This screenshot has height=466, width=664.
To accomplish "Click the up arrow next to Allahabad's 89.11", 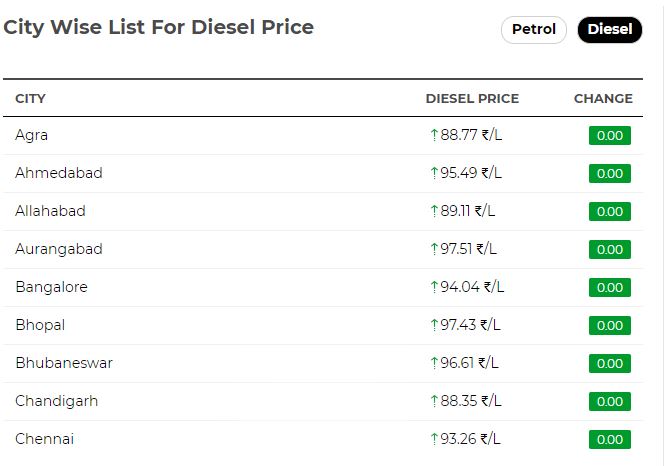I will pyautogui.click(x=434, y=211).
